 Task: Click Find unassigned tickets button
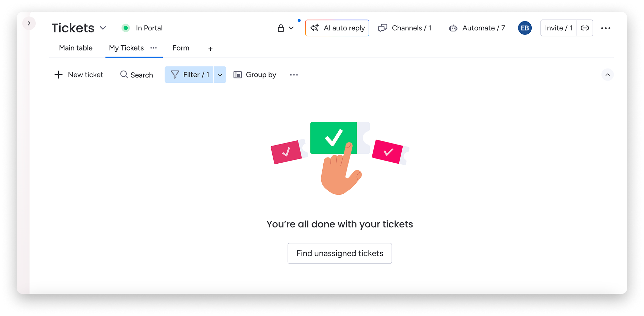pos(340,253)
